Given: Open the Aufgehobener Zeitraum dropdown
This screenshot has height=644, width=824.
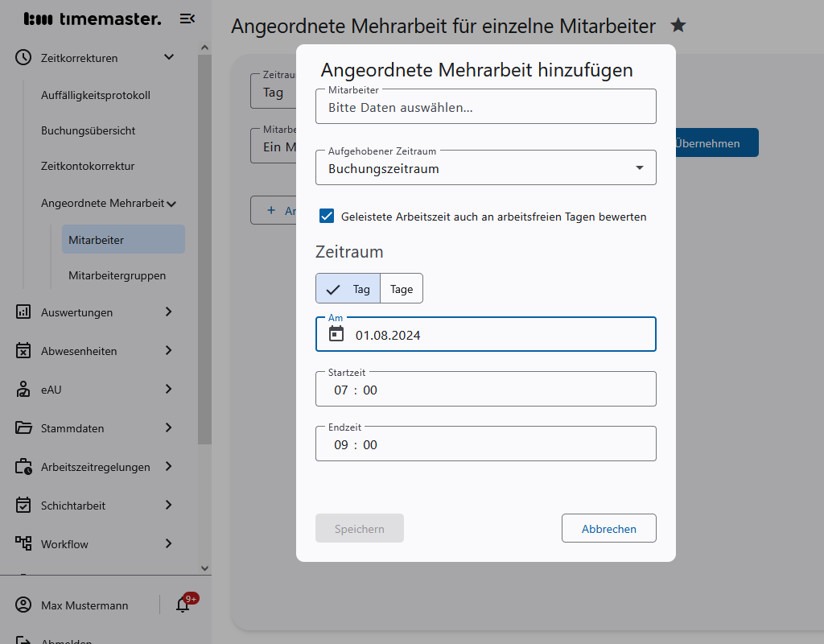Looking at the screenshot, I should pos(640,167).
